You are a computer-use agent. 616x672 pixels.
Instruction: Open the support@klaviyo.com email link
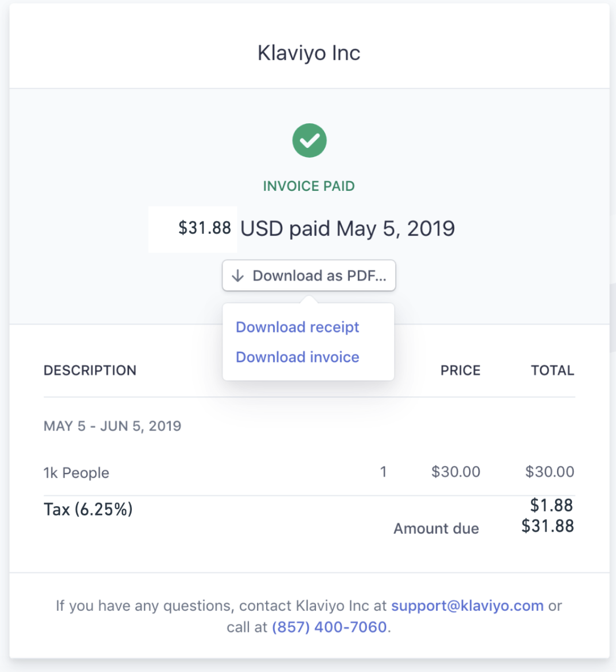click(467, 605)
